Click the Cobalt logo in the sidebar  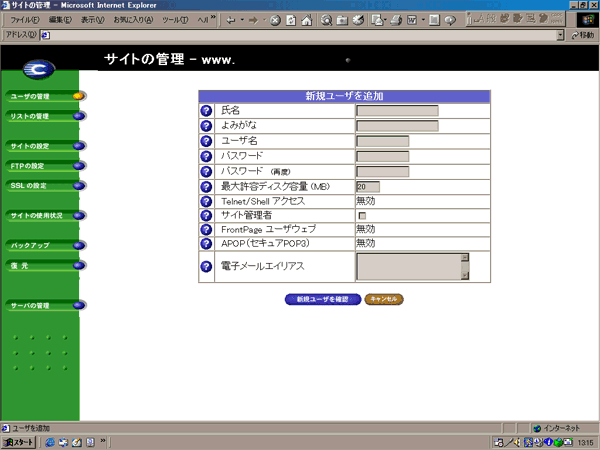pos(39,70)
